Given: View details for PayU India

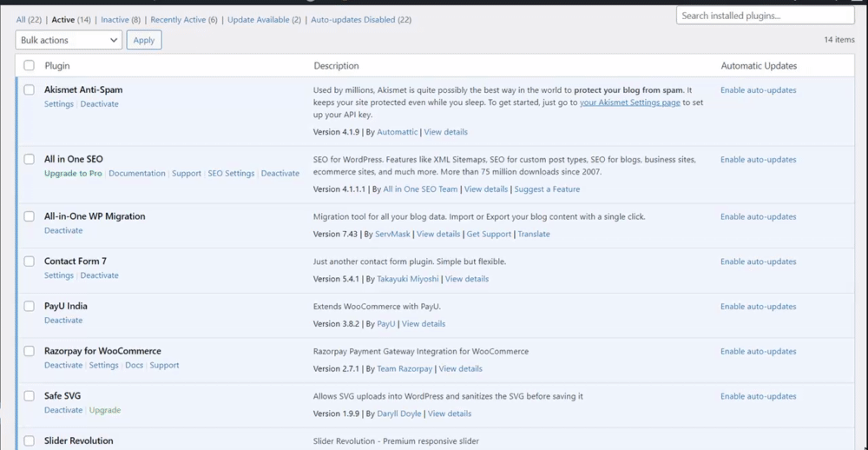Looking at the screenshot, I should [424, 324].
